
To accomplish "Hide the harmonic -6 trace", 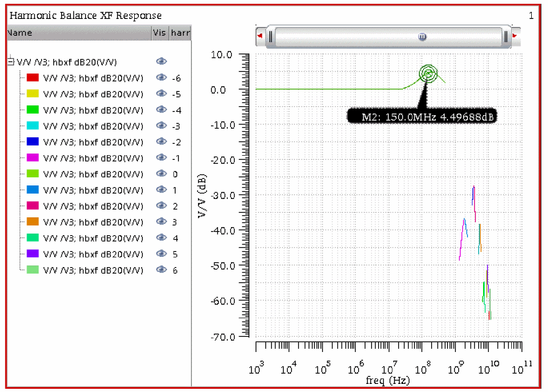I will click(x=161, y=77).
